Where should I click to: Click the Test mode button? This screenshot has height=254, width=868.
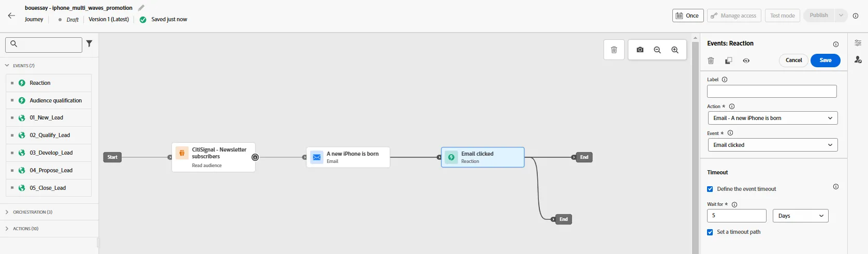[782, 16]
